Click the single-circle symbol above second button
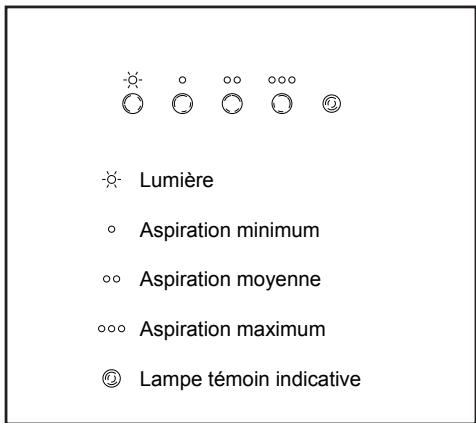The image size is (476, 423). coord(182,80)
